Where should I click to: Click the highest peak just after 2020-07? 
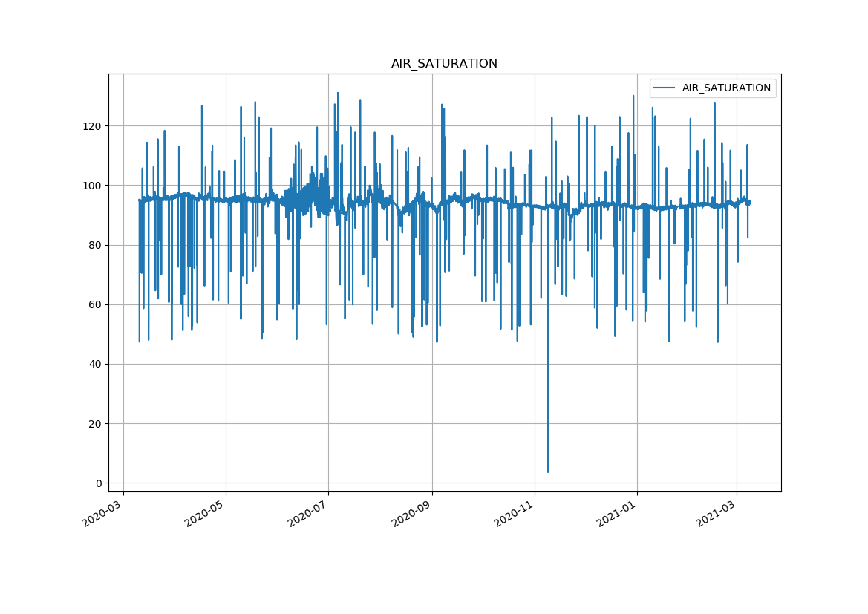coord(338,94)
